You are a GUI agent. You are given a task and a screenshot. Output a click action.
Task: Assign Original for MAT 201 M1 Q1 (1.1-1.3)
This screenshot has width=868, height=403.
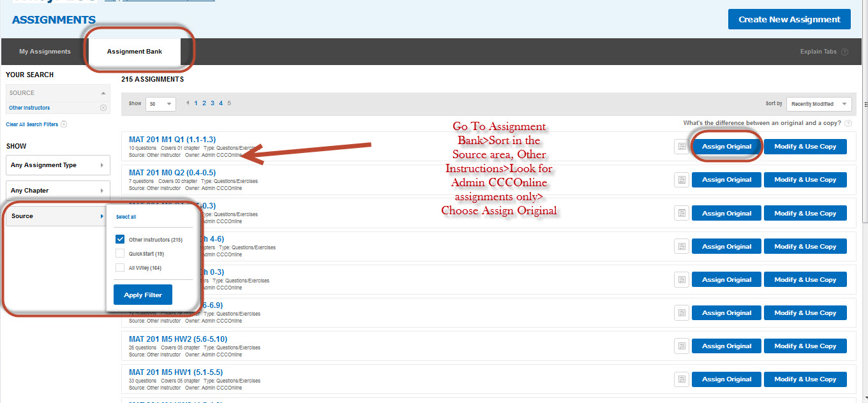[726, 147]
